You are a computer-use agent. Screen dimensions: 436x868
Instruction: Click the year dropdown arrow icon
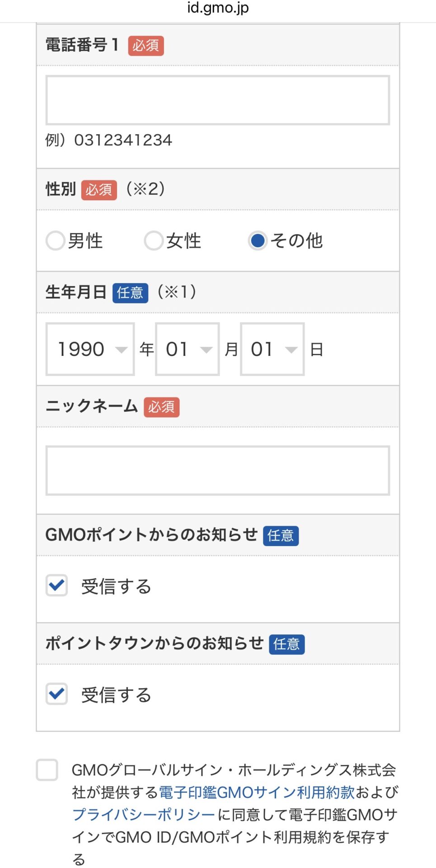click(121, 349)
